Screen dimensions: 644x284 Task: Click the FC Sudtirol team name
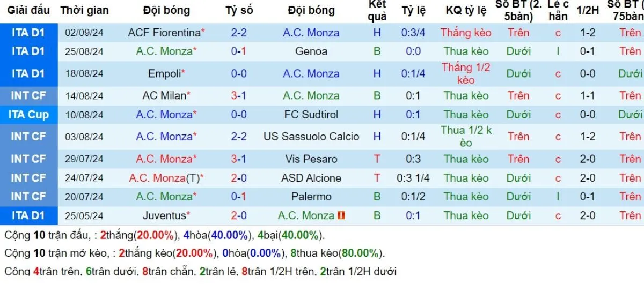(311, 114)
